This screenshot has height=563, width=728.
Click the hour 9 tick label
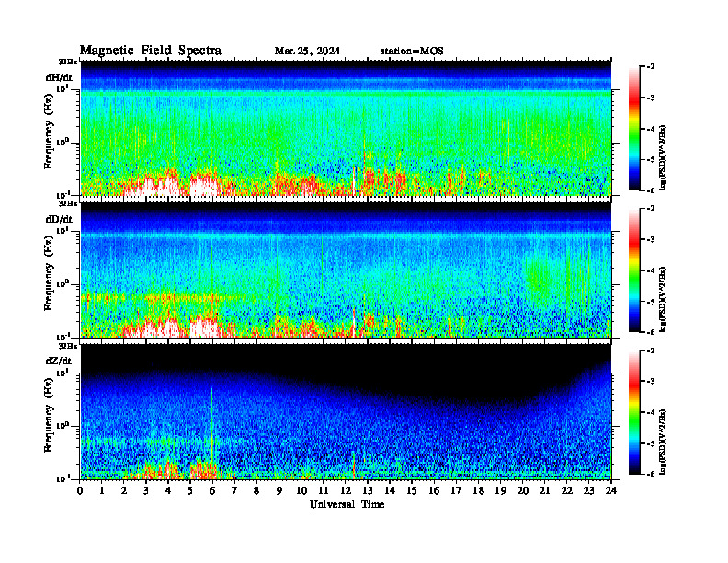point(279,490)
